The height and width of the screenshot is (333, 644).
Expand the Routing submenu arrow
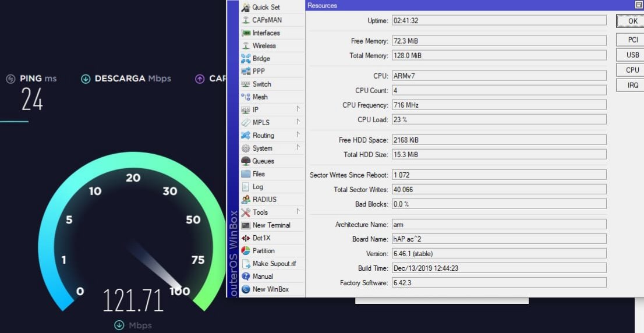[298, 134]
